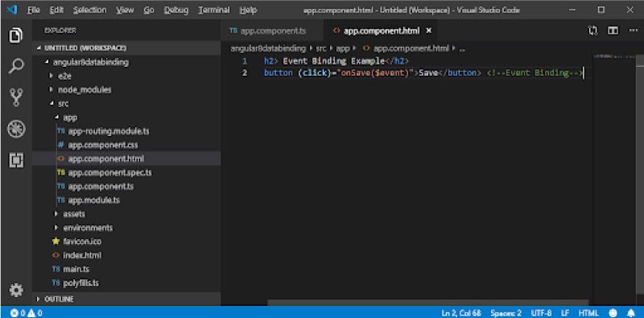Change the UTF-8 encoding setting
This screenshot has height=318, width=644.
(541, 313)
